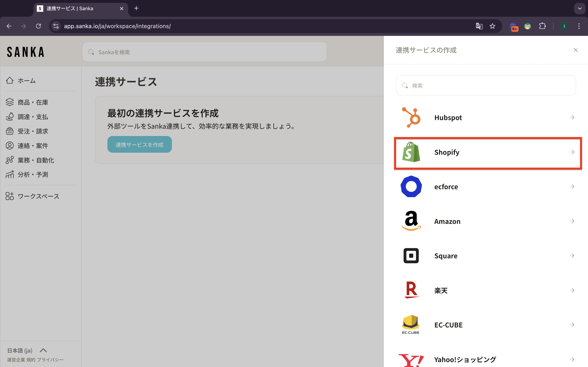Close the 連携サービスの作成 panel
Image resolution: width=588 pixels, height=367 pixels.
[576, 50]
